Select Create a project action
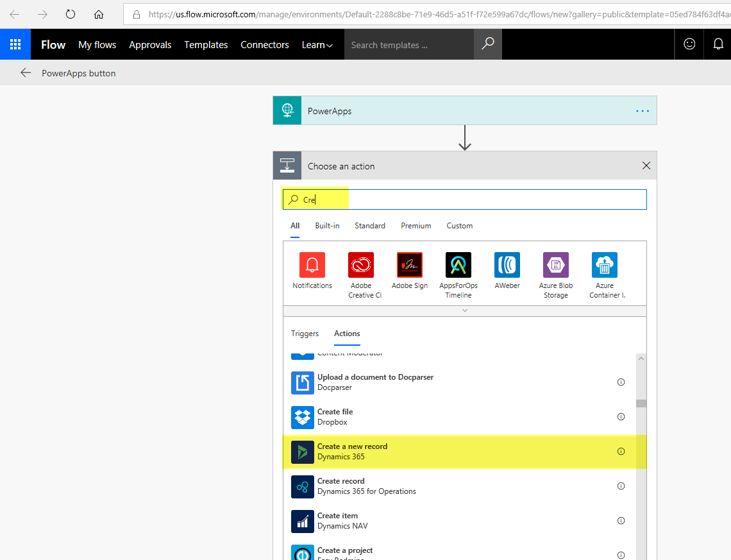The image size is (731, 560). [460, 550]
